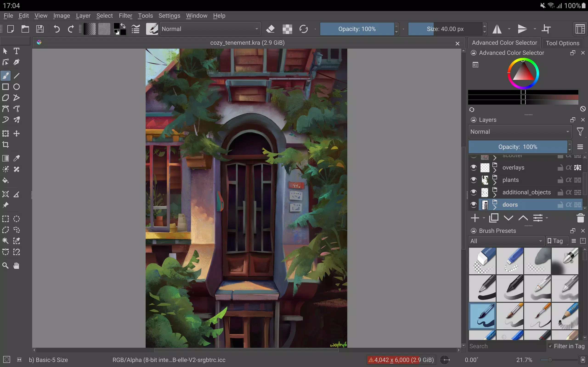Open the Layer menu
Viewport: 588px width, 367px height.
point(83,16)
